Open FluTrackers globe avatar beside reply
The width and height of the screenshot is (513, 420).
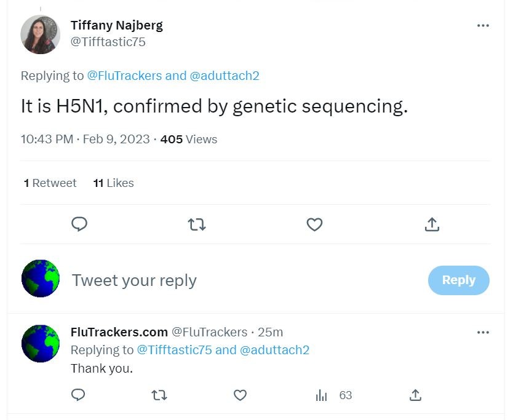point(41,343)
